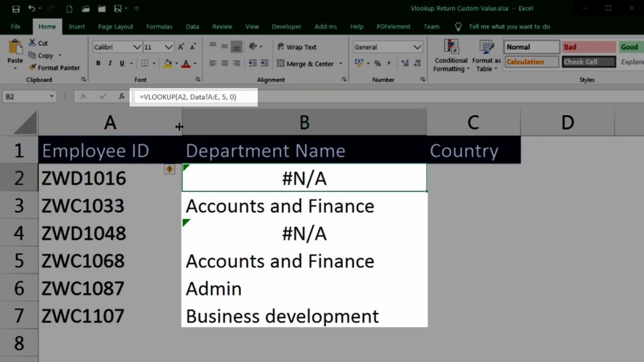Toggle Italic formatting
This screenshot has height=362, width=644.
pyautogui.click(x=110, y=64)
